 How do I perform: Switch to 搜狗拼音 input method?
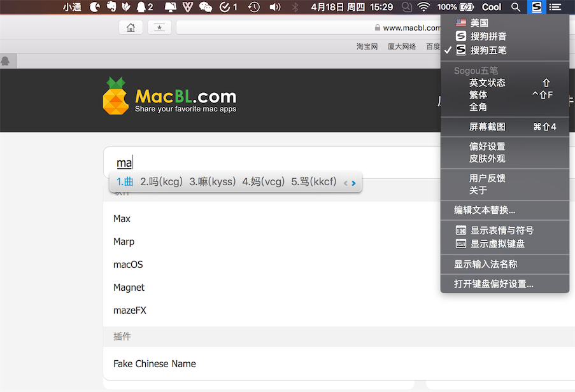click(x=505, y=36)
